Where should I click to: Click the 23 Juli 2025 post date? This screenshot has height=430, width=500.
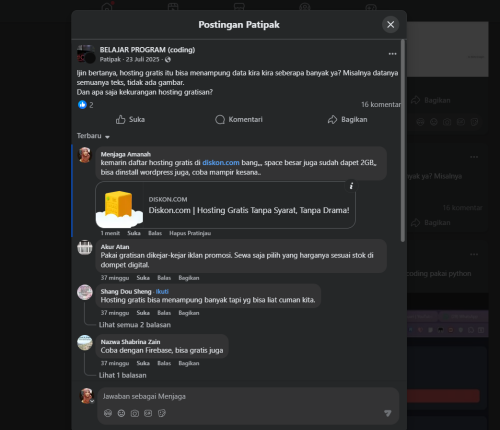pos(142,59)
